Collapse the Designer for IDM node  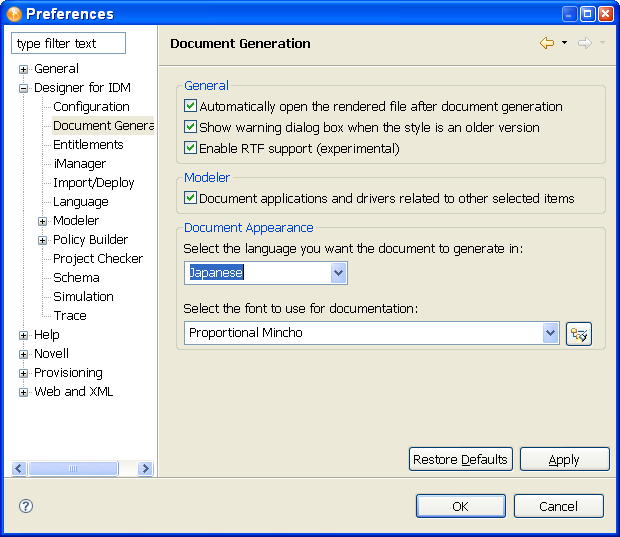click(24, 89)
